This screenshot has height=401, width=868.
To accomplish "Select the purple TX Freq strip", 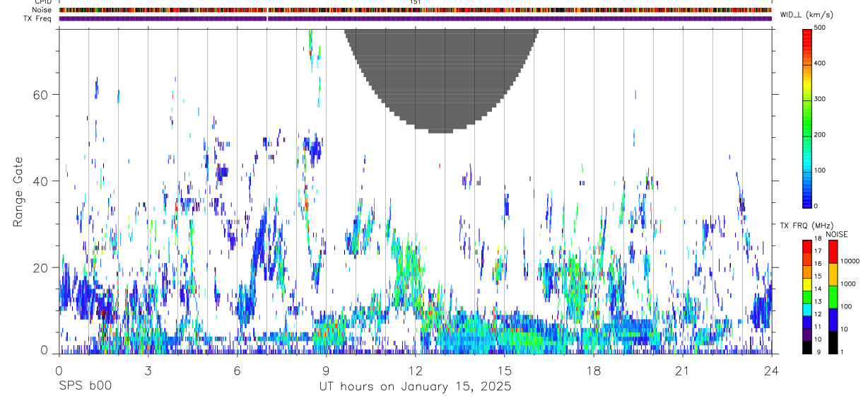I will pos(415,18).
